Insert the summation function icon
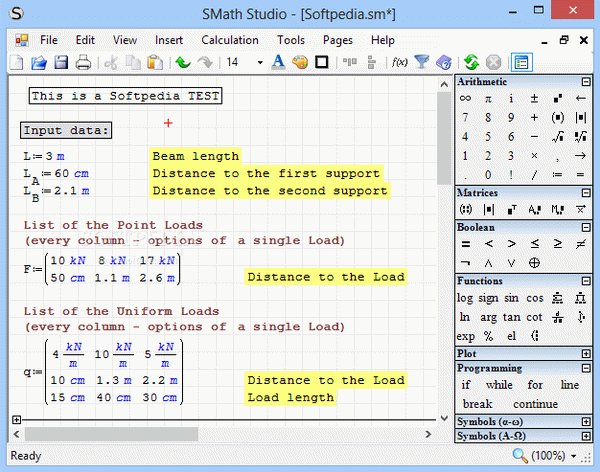The width and height of the screenshot is (600, 472). pos(558,298)
